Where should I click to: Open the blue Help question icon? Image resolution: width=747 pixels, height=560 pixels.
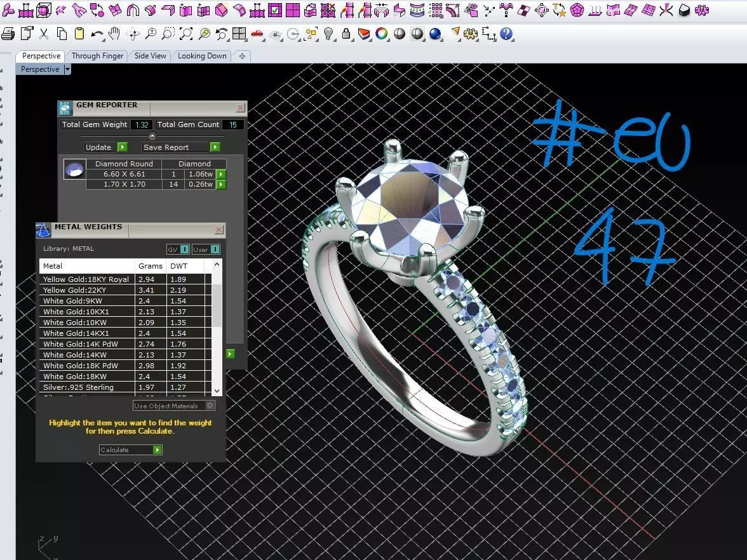pos(507,33)
